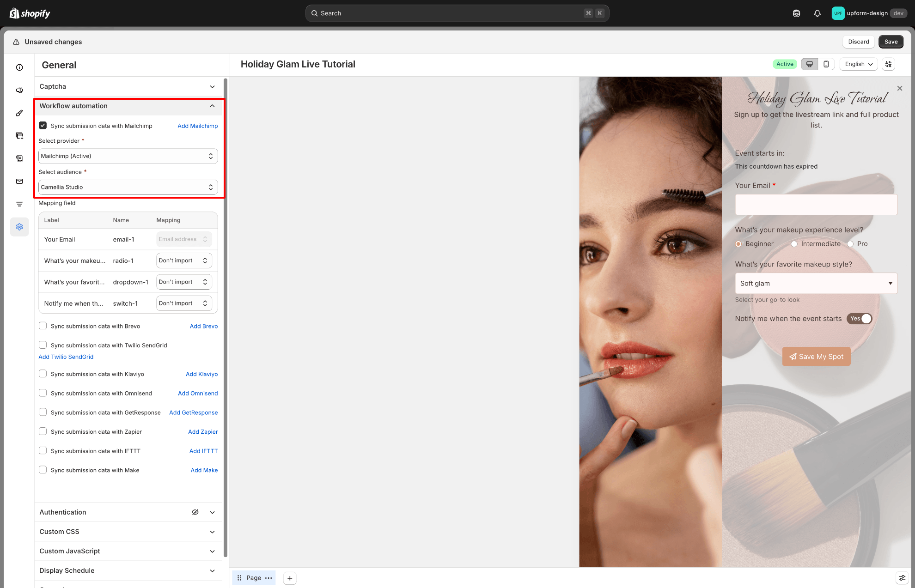Screen dimensions: 915x588
Task: Open the mapping dropdown for switch-1
Action: pyautogui.click(x=184, y=303)
